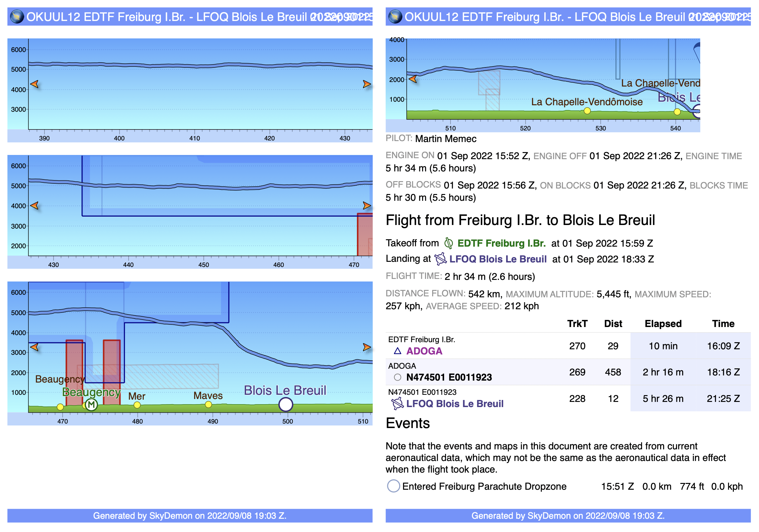Click circle icon beside Entered Freiburg Parachute Dropzone
This screenshot has height=532, width=759.
click(x=393, y=486)
